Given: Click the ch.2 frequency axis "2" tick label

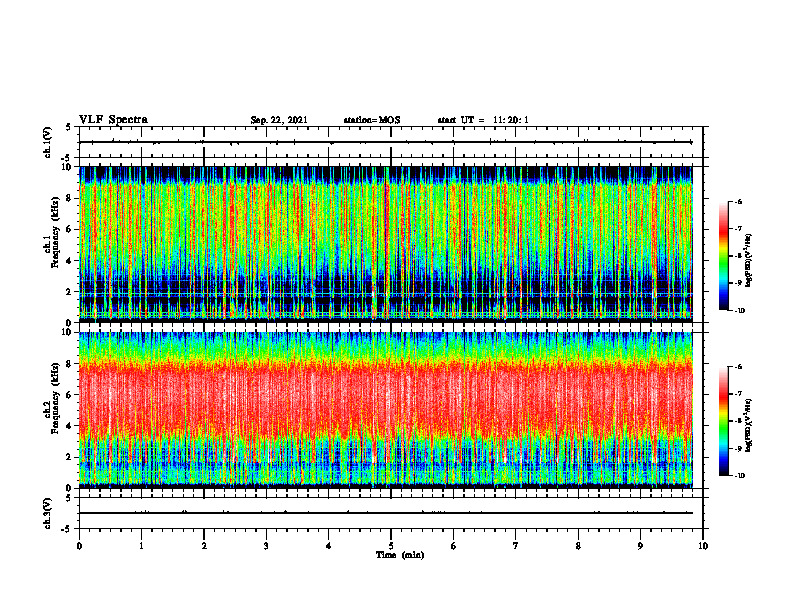Looking at the screenshot, I should pyautogui.click(x=70, y=457).
